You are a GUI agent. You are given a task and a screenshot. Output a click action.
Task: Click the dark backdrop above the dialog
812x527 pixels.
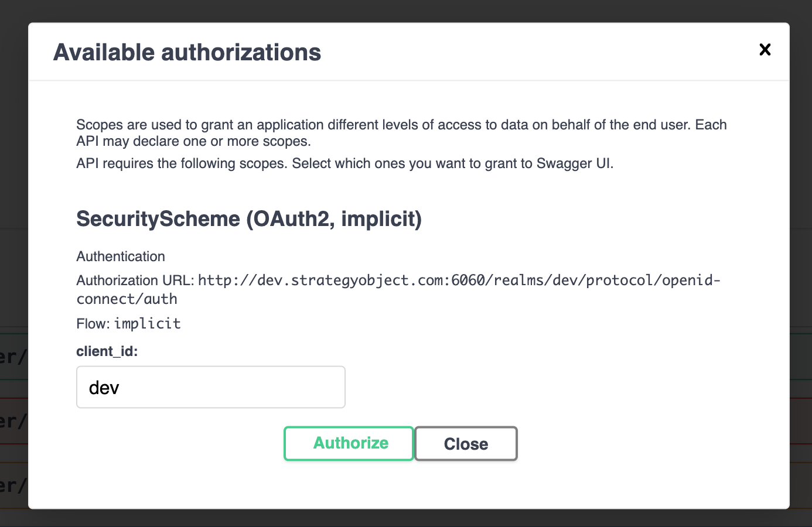[405, 10]
